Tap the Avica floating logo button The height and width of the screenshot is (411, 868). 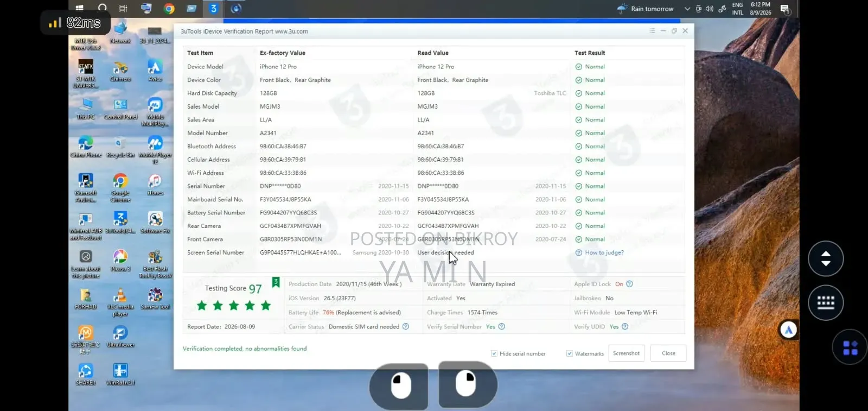pyautogui.click(x=789, y=330)
